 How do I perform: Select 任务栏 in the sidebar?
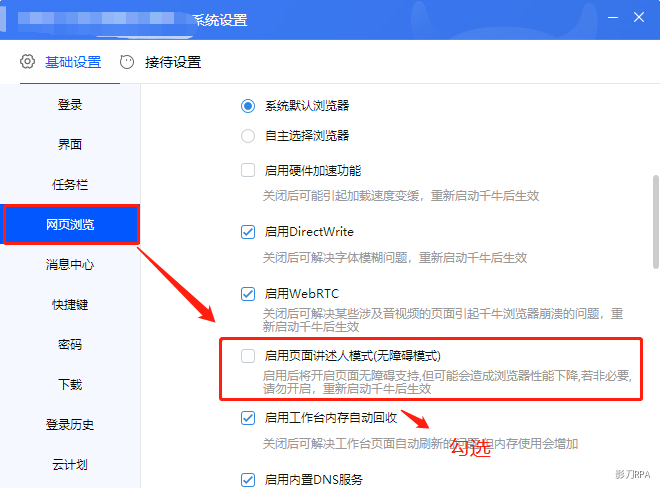coord(70,184)
